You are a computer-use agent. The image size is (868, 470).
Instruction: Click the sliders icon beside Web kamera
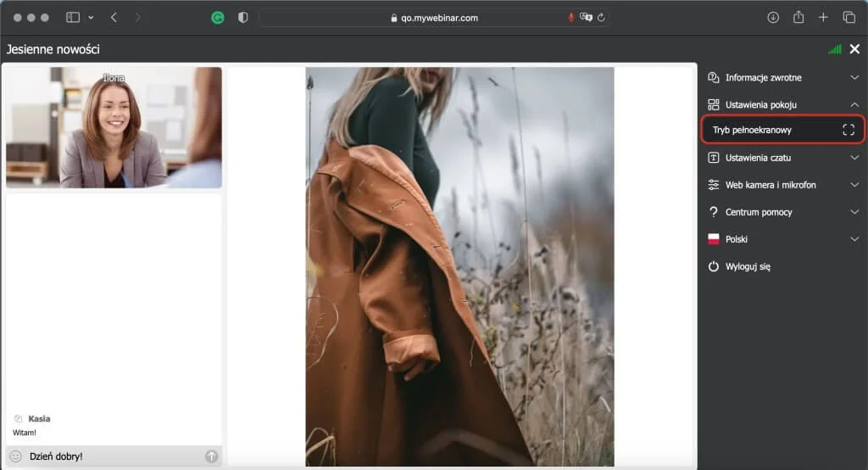pyautogui.click(x=714, y=185)
